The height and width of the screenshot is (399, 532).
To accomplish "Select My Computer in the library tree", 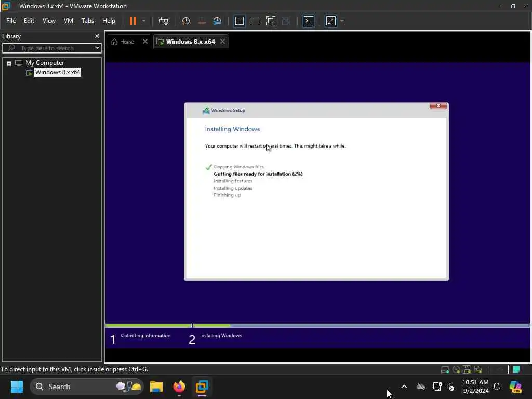I will [45, 63].
